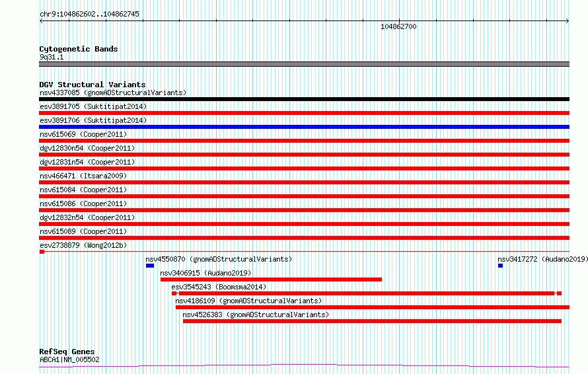Open the RefSeq Genes track title

click(x=67, y=352)
